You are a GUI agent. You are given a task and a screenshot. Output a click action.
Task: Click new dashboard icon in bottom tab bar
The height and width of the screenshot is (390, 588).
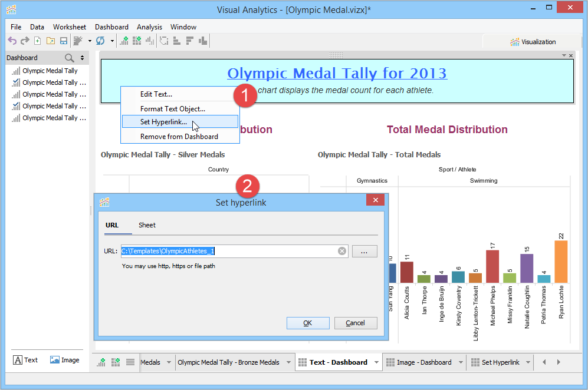116,362
